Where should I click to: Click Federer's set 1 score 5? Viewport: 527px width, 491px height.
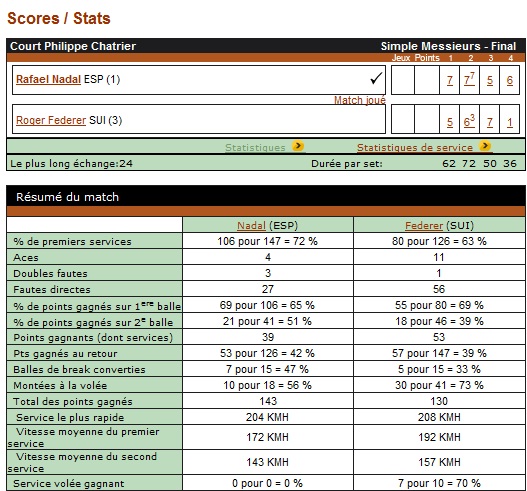pos(450,122)
